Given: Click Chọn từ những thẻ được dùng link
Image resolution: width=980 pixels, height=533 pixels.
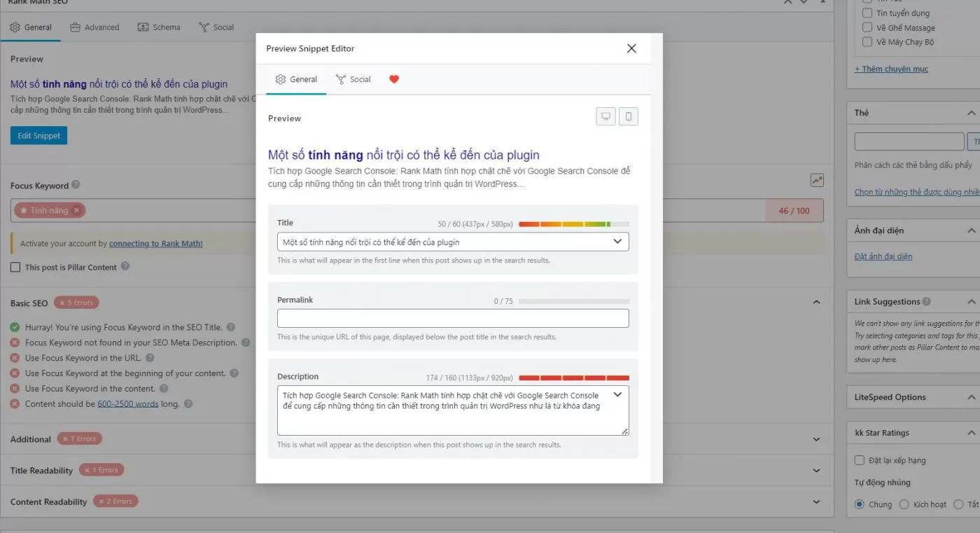Looking at the screenshot, I should tap(917, 192).
